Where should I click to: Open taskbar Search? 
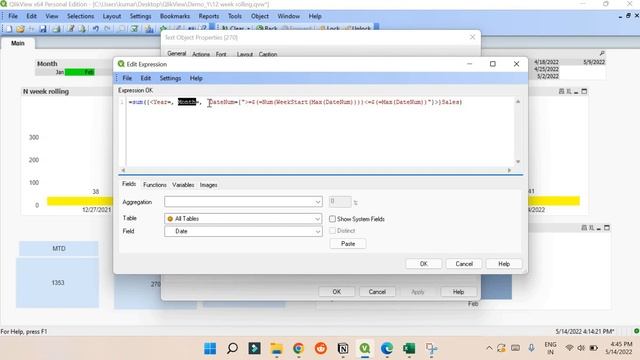(x=232, y=349)
